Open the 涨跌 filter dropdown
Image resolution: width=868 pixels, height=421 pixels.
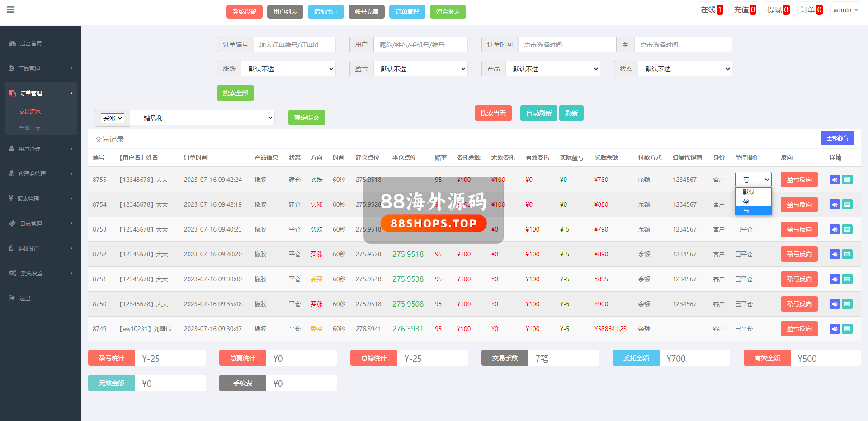click(x=288, y=69)
